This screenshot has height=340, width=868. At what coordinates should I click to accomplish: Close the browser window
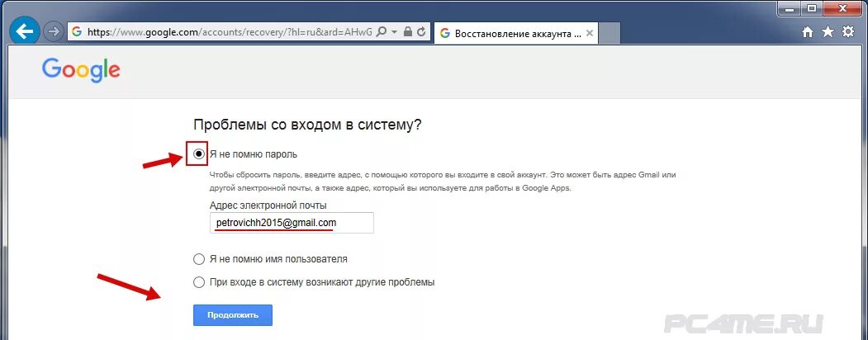pos(844,7)
